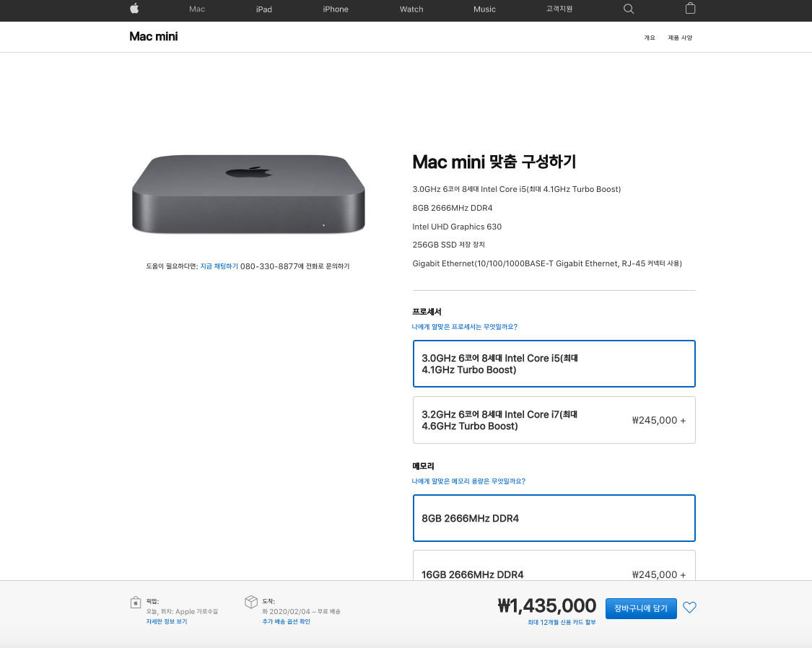812x648 pixels.
Task: Save to favorites with heart icon
Action: pos(689,607)
